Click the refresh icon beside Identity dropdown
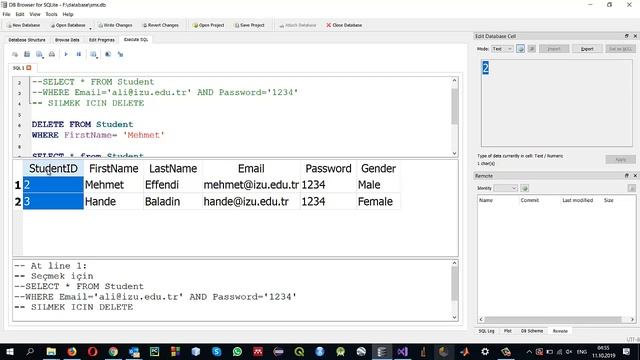Image resolution: width=640 pixels, height=360 pixels. coord(524,188)
